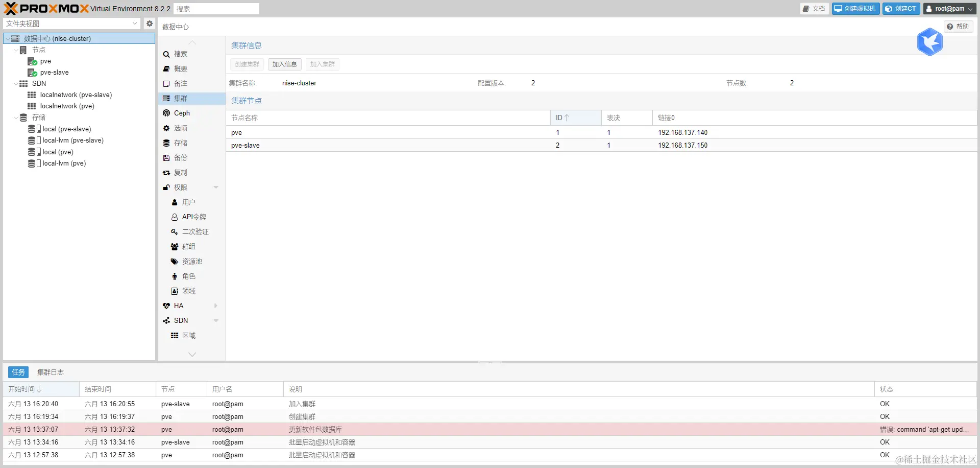This screenshot has width=980, height=468.
Task: Click the local-lvm (pve-slave) storage icon
Action: [34, 141]
